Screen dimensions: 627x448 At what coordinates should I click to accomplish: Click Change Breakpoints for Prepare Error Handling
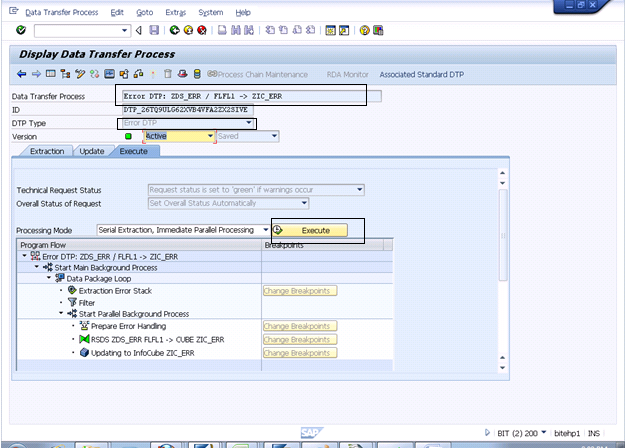click(300, 326)
